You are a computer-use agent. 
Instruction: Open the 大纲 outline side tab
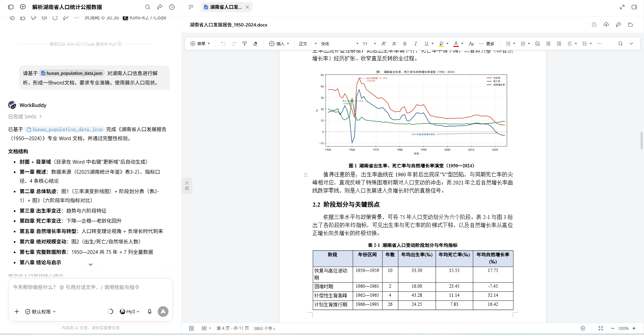(x=187, y=185)
